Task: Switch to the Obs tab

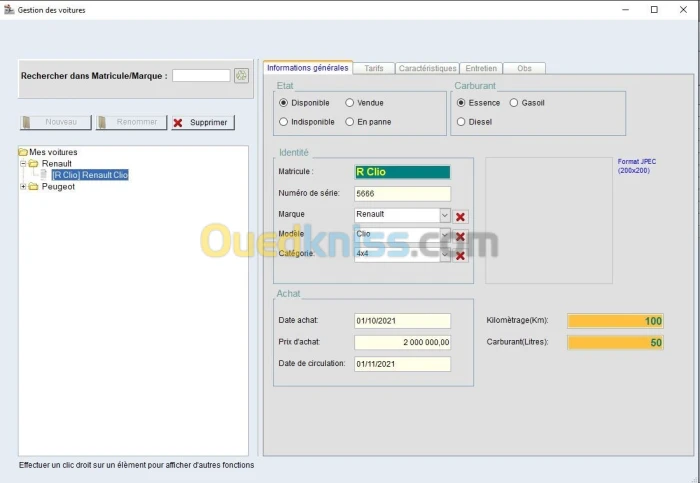Action: [524, 68]
